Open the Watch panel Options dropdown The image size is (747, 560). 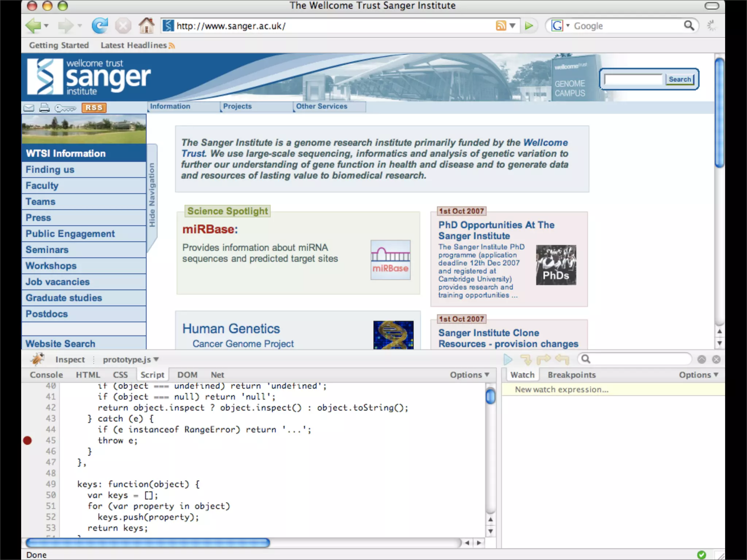(x=698, y=375)
